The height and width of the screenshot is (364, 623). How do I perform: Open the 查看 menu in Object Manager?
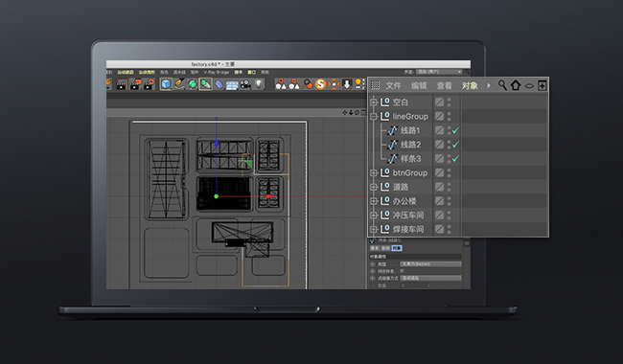coord(444,86)
